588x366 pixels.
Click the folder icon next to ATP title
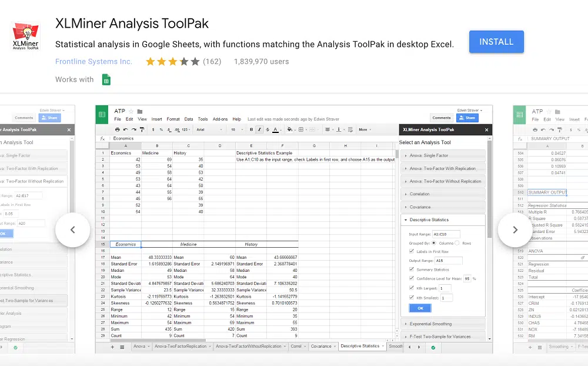(x=140, y=111)
